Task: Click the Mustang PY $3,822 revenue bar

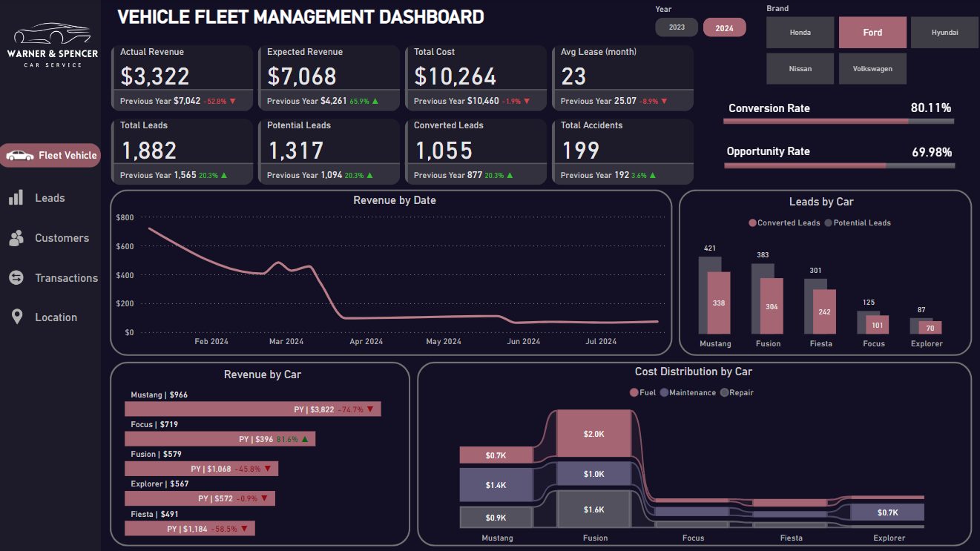Action: (x=253, y=409)
